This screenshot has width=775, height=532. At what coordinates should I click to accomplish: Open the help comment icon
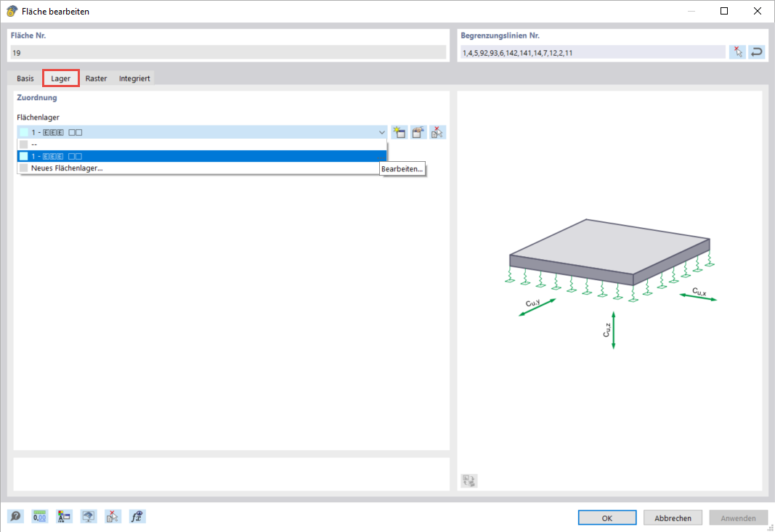(x=15, y=516)
